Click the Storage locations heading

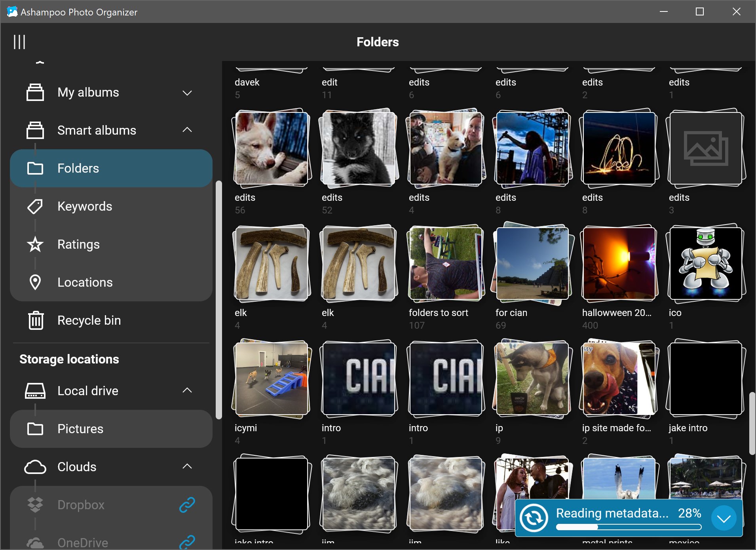tap(69, 359)
